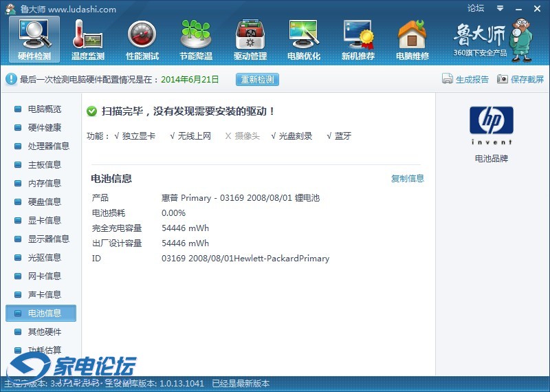Click the 复制信息 copy info link
This screenshot has height=392, width=550.
[x=408, y=179]
